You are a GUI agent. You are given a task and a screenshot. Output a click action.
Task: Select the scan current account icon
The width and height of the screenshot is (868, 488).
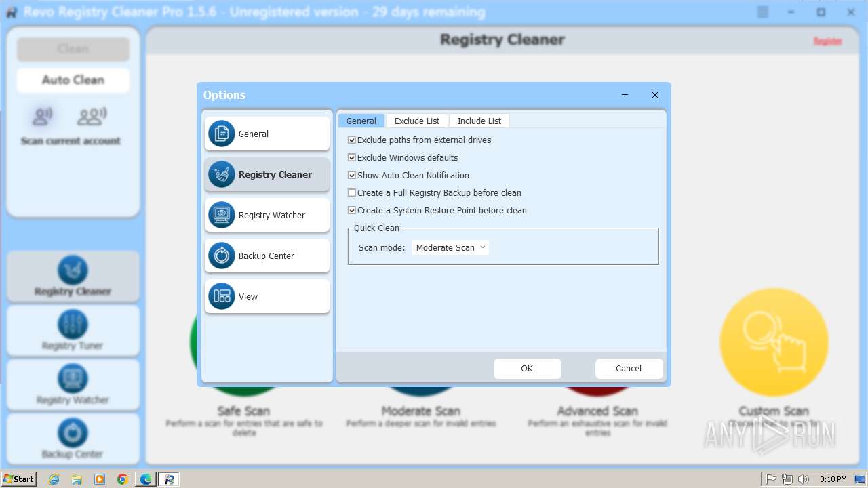(x=43, y=117)
